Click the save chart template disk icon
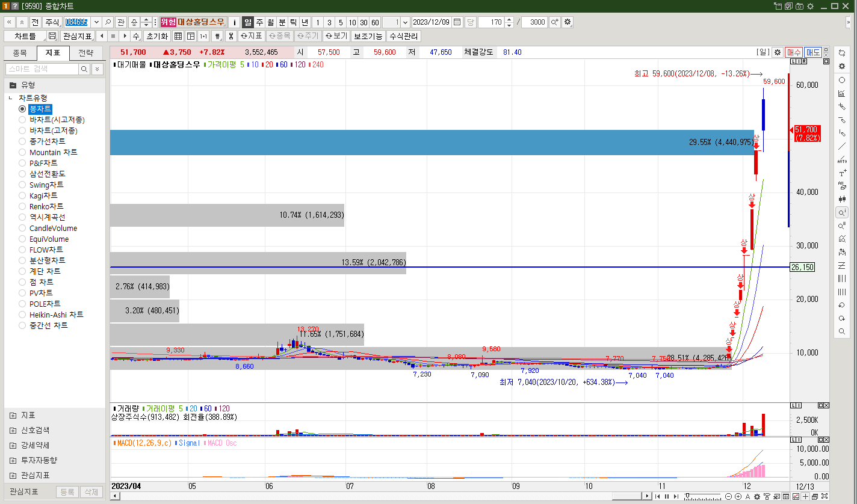The width and height of the screenshot is (857, 504). click(52, 36)
